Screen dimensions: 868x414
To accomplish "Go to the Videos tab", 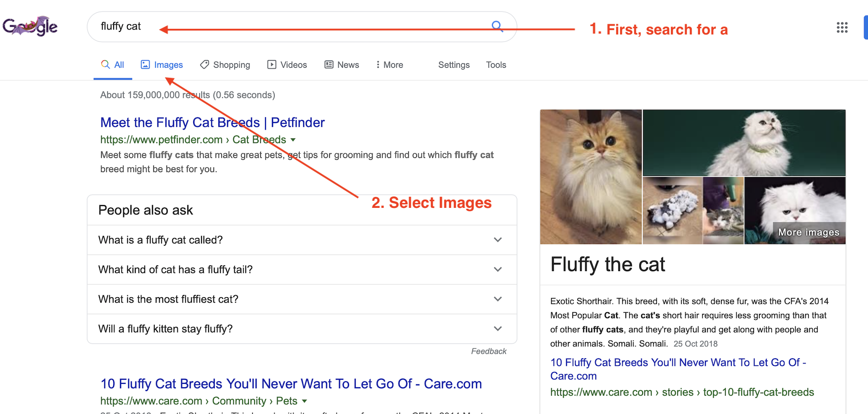I will tap(287, 65).
